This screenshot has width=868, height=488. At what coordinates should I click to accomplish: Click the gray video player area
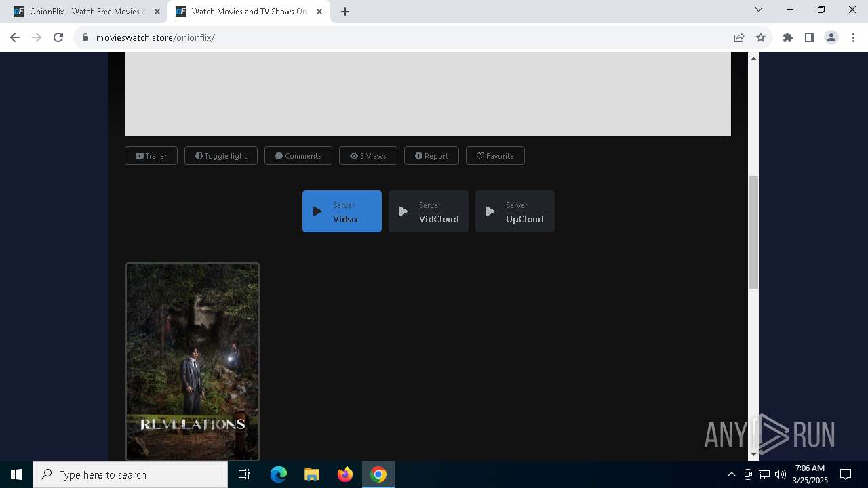click(428, 94)
